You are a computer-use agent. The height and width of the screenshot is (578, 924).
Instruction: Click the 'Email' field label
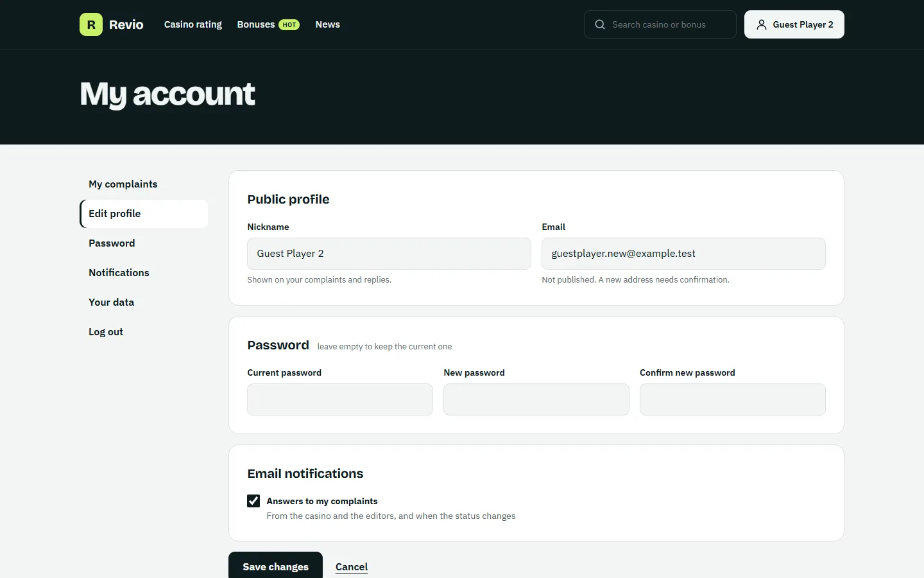554,227
